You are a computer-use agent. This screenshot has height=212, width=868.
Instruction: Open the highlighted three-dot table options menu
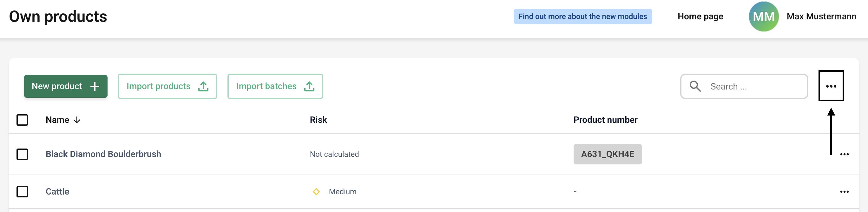[831, 86]
